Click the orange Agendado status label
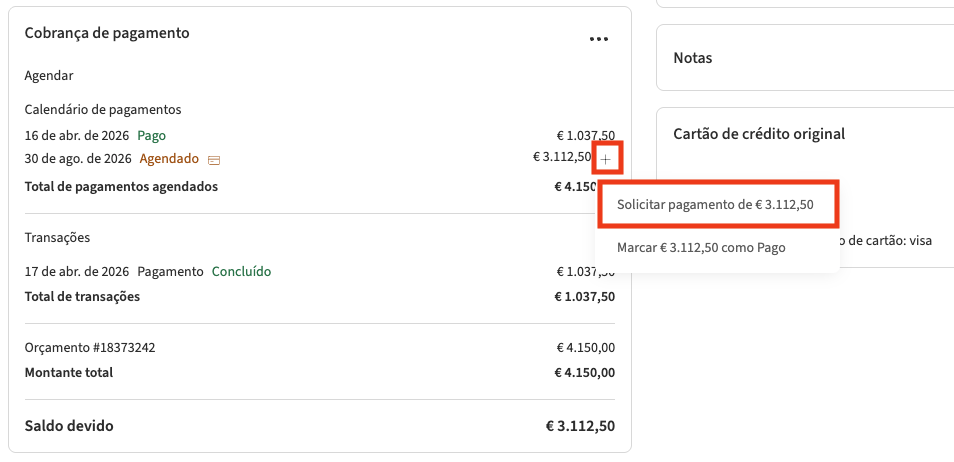 click(169, 159)
